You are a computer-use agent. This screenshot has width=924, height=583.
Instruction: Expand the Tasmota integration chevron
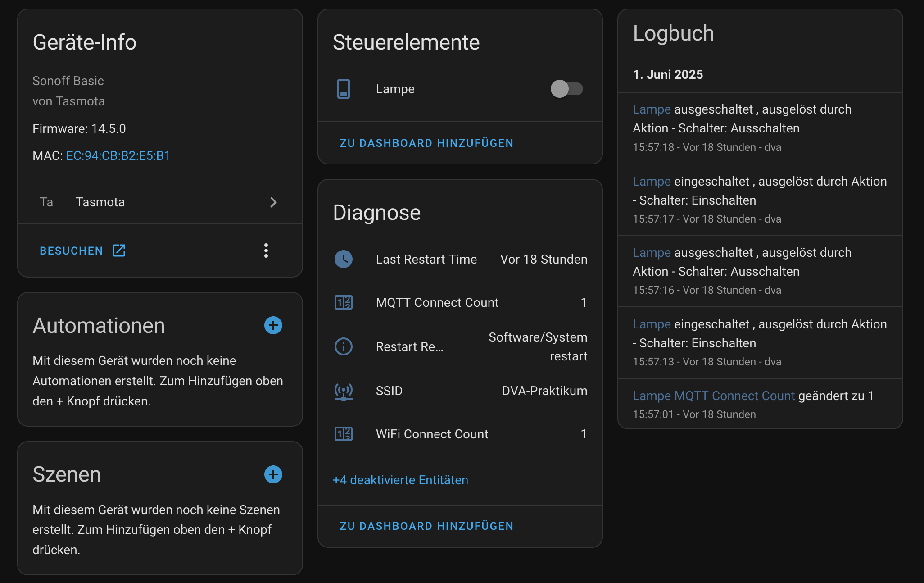pos(273,202)
